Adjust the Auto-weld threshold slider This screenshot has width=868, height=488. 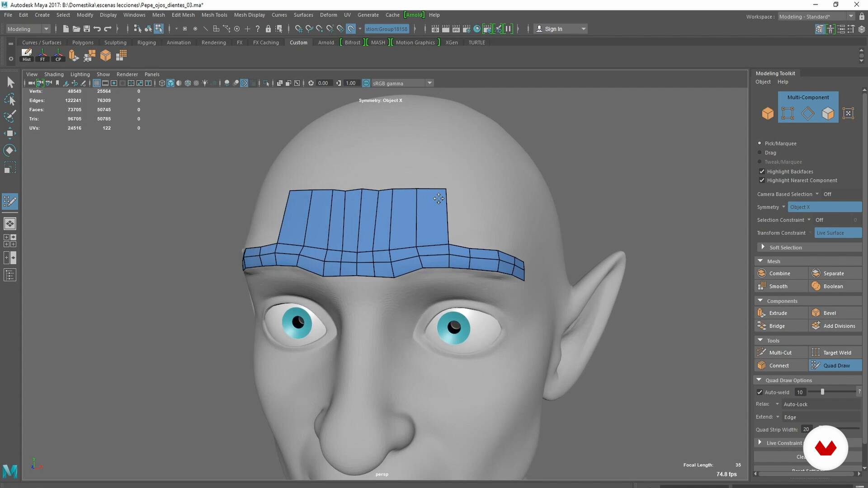click(x=822, y=392)
